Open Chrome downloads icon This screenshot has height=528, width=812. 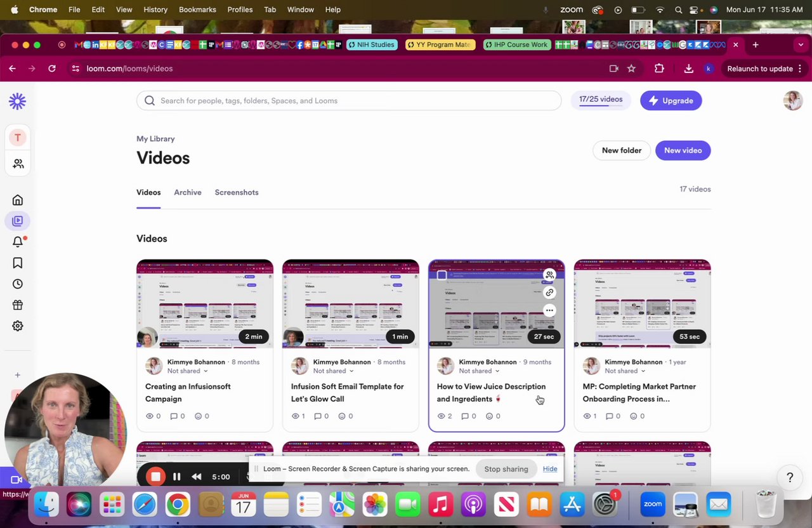click(688, 69)
